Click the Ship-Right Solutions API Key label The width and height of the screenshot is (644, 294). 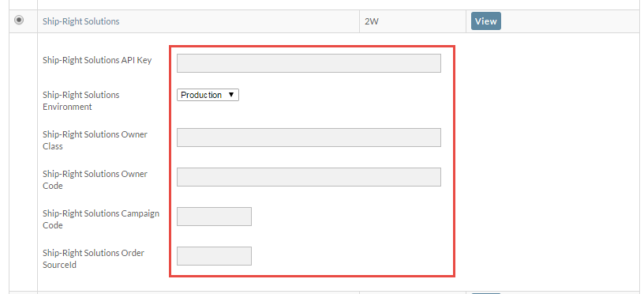pyautogui.click(x=97, y=60)
